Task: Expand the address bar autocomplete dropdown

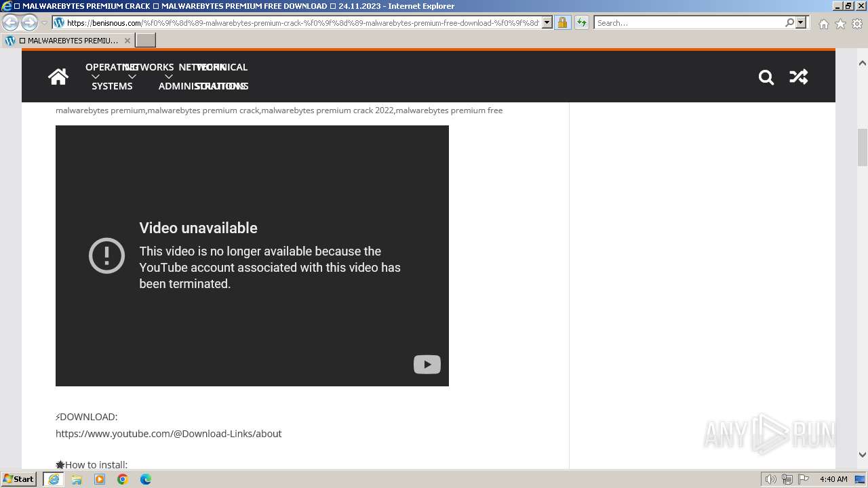Action: 547,22
